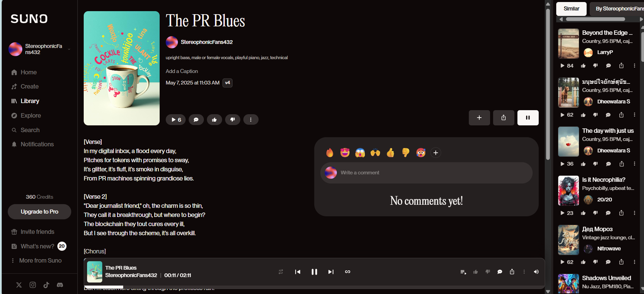Click the Upgrade to Pro button
This screenshot has width=644, height=294.
tap(39, 212)
